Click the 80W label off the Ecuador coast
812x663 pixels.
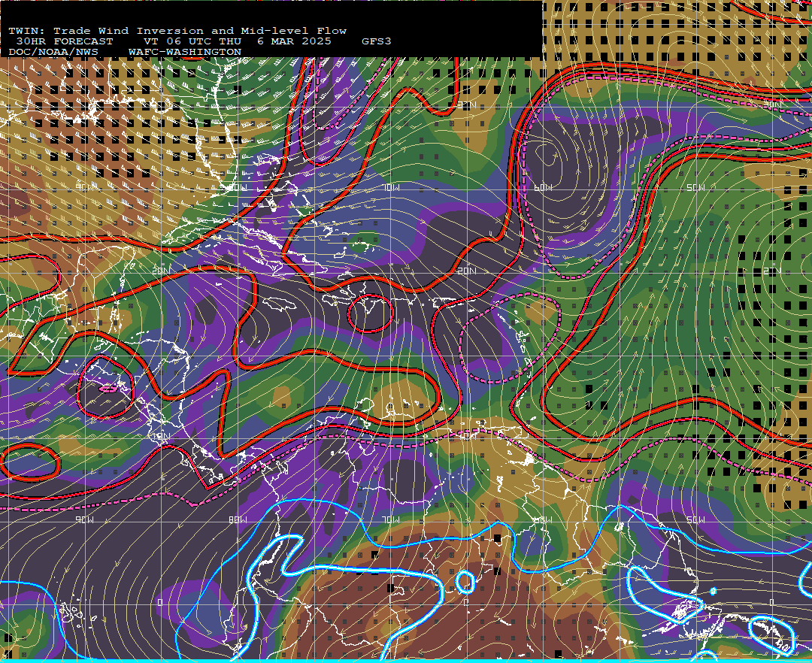pyautogui.click(x=238, y=519)
